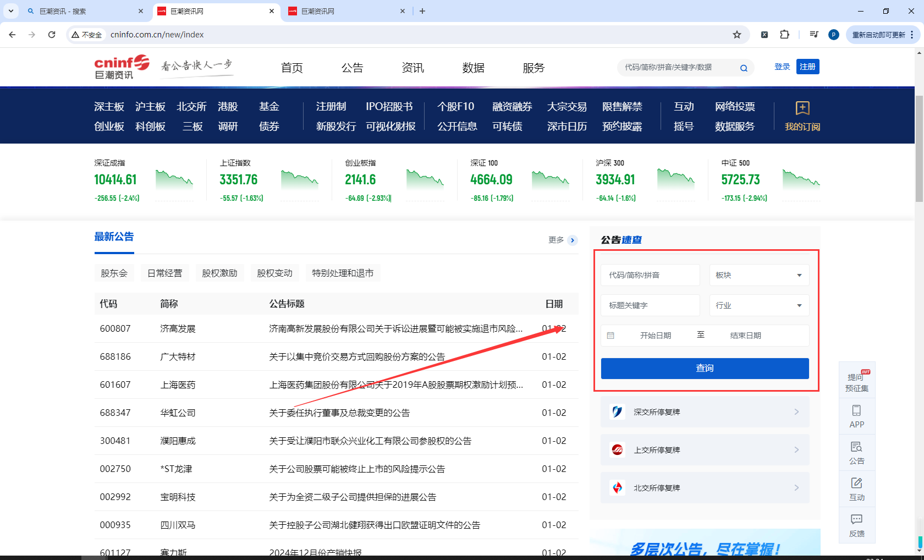Bookmark this page with the star icon
Viewport: 924px width, 560px height.
point(737,35)
